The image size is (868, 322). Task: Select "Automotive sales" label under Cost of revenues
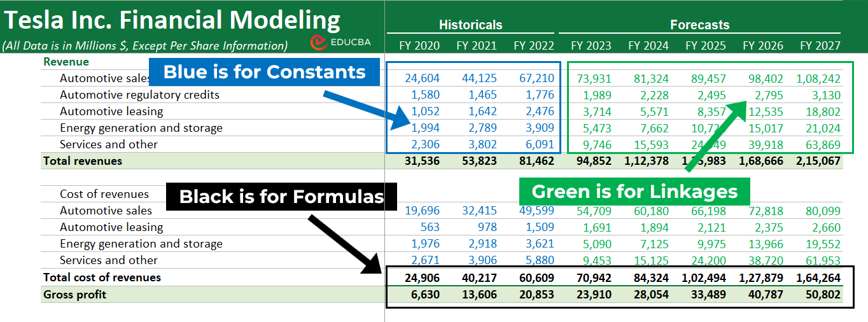[x=106, y=211]
